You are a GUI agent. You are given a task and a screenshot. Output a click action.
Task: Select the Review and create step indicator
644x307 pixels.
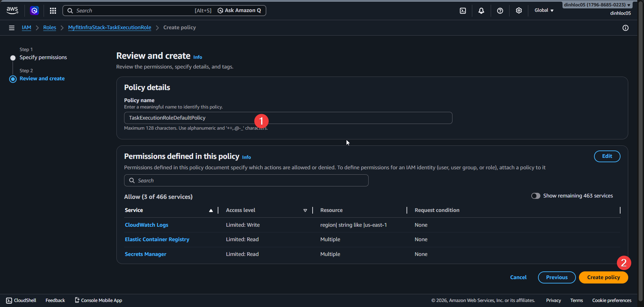click(42, 78)
